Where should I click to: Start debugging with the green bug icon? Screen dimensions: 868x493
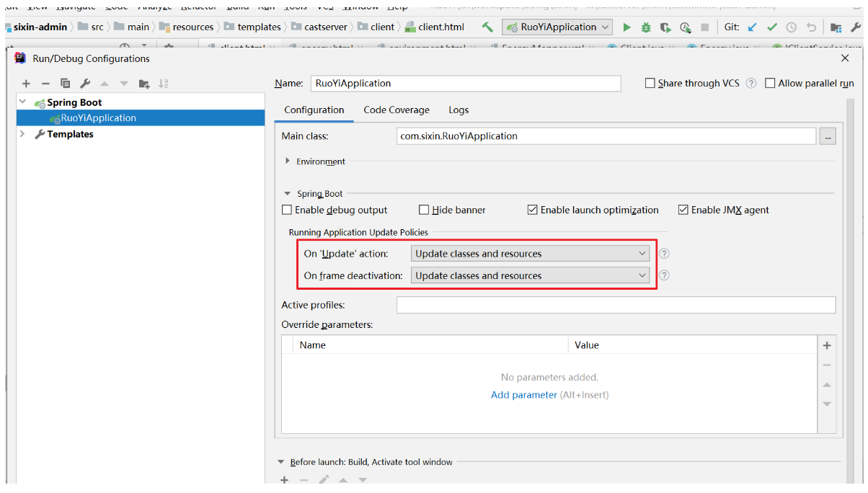pyautogui.click(x=646, y=27)
